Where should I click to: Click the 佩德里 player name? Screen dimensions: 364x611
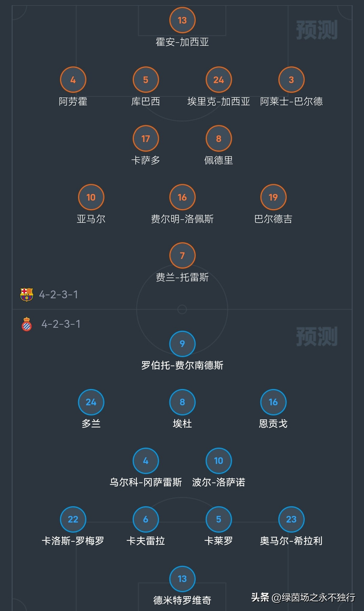pyautogui.click(x=218, y=160)
